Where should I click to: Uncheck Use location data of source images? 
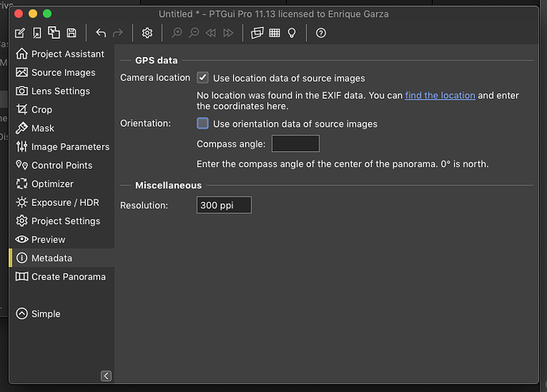click(203, 78)
